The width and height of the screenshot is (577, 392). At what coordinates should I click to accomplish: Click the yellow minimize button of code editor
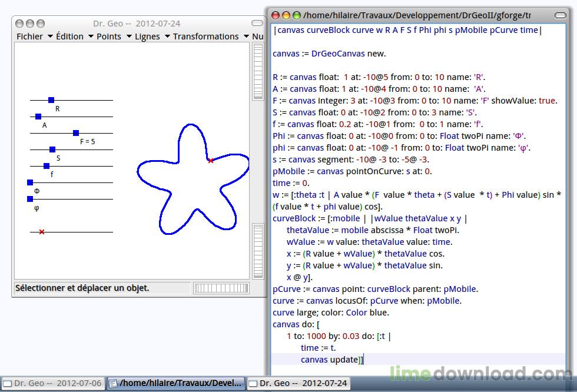pos(286,15)
